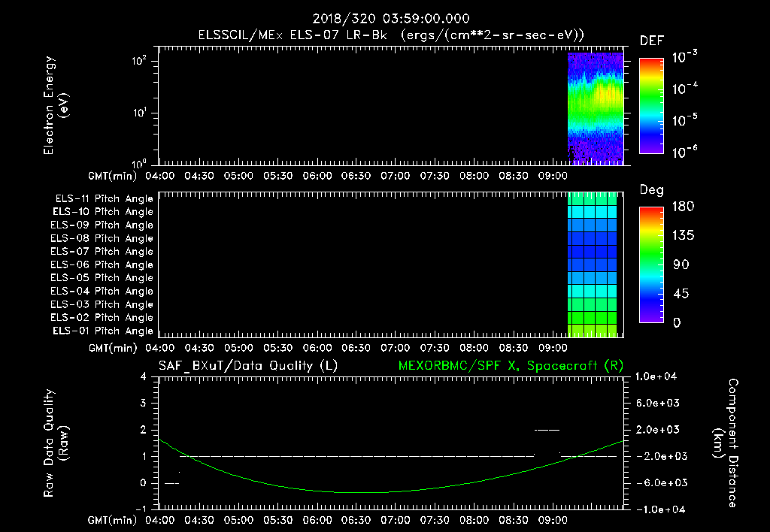Click the 'ELS-05 Pitch Angle' row label
The image size is (770, 532).
click(x=102, y=278)
